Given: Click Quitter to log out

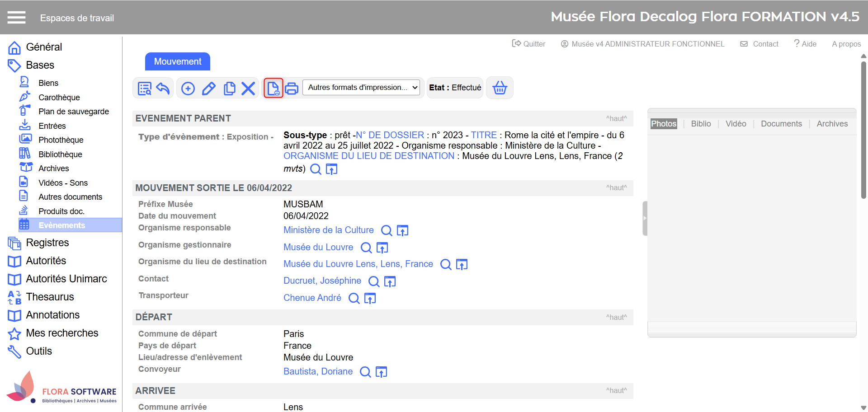Looking at the screenshot, I should point(528,44).
